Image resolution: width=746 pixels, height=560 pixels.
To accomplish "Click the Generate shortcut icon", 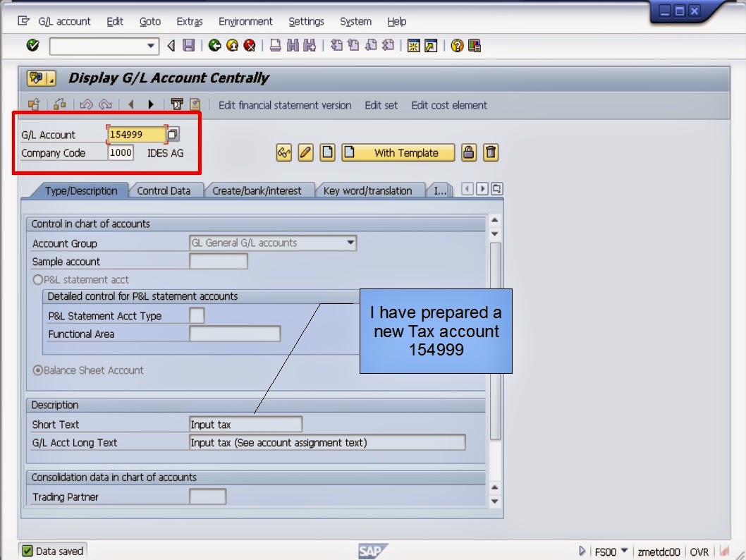I will pos(431,46).
